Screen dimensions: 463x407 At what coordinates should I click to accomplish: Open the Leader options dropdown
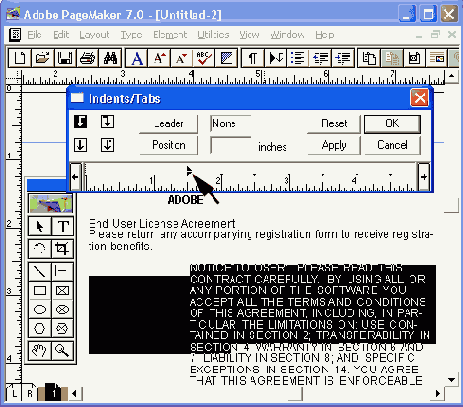[x=169, y=124]
